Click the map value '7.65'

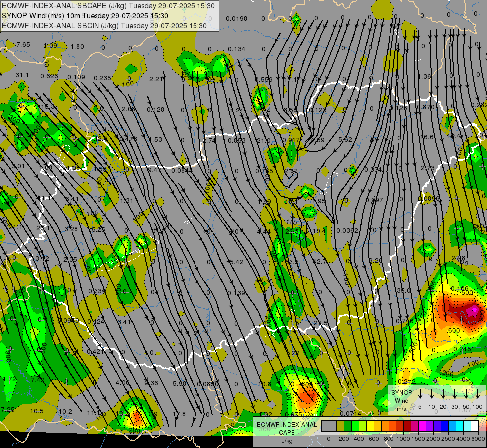point(23,45)
